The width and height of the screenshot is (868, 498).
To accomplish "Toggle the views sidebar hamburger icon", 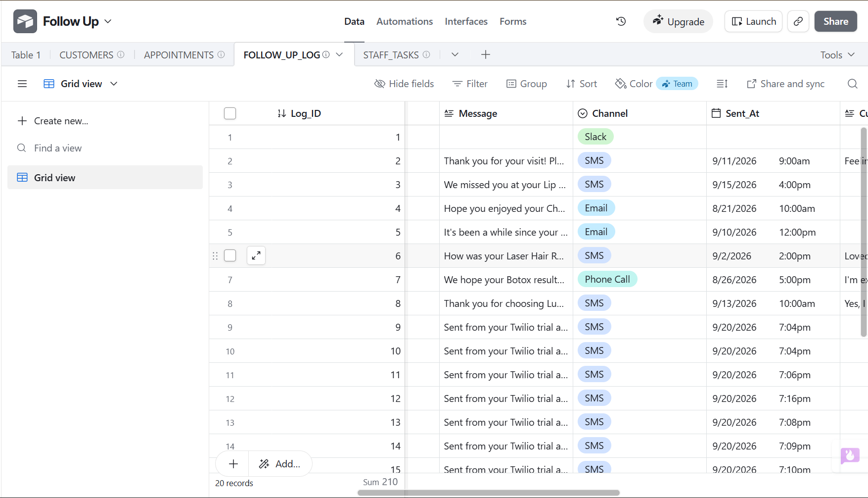I will coord(22,84).
